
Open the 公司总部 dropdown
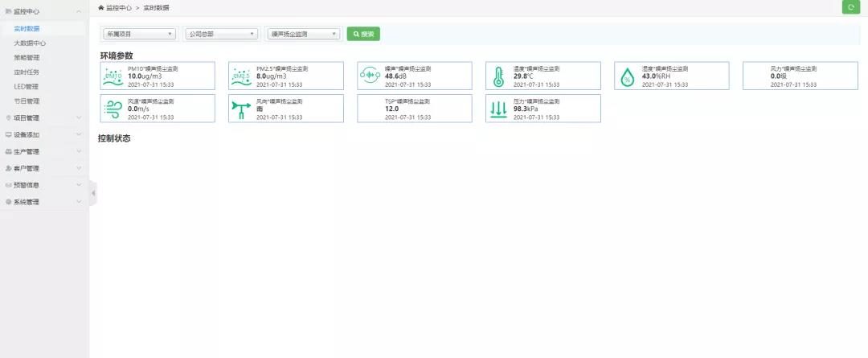[222, 34]
